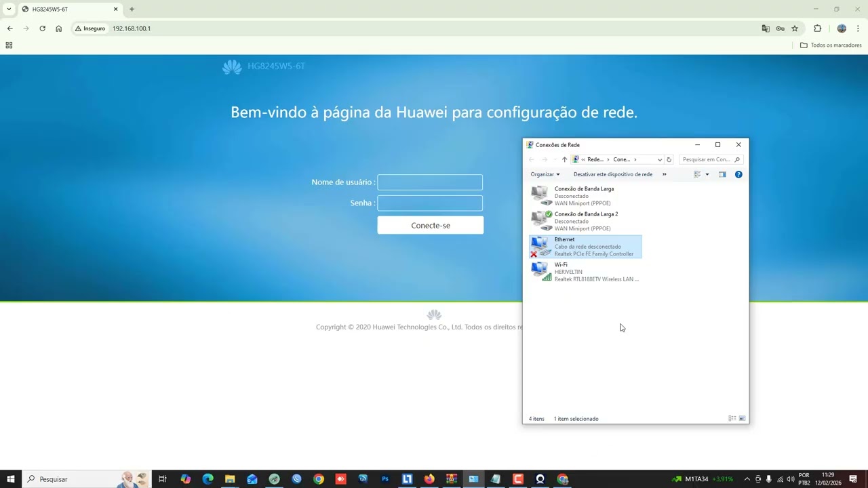Focus the 192.168.100.1 address bar
The height and width of the screenshot is (488, 868).
pyautogui.click(x=434, y=28)
